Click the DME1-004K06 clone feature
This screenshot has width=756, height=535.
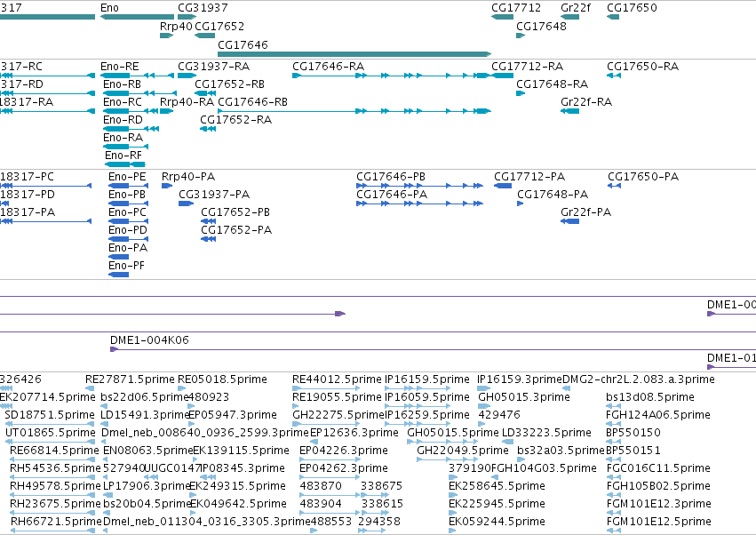(x=433, y=349)
